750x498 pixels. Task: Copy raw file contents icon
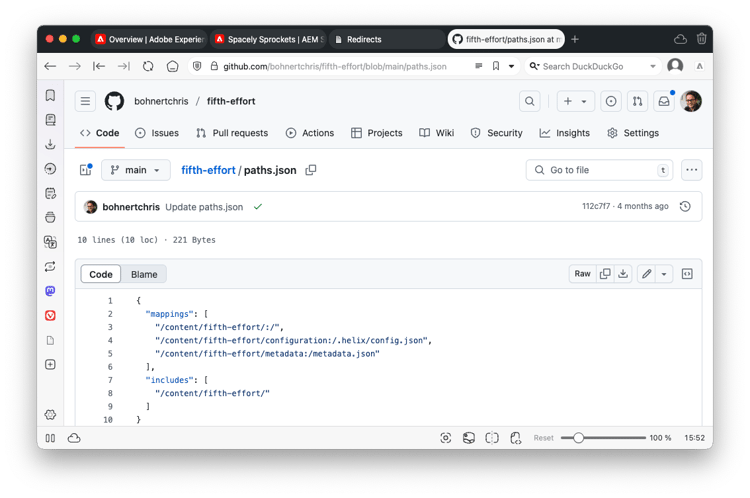605,274
